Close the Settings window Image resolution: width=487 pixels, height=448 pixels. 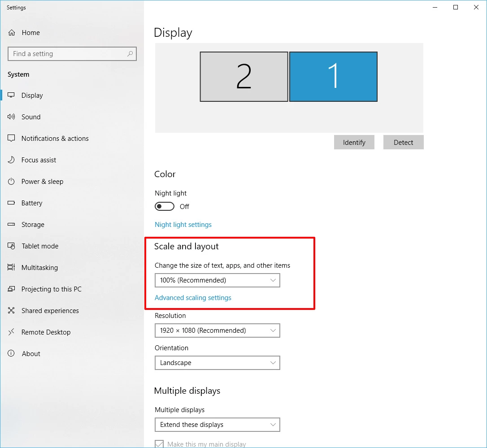coord(476,7)
